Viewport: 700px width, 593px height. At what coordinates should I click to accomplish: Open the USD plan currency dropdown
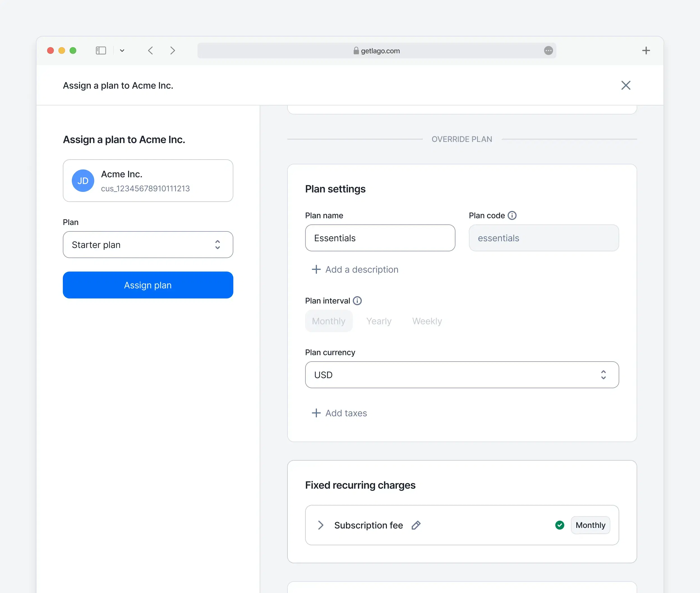click(x=462, y=375)
